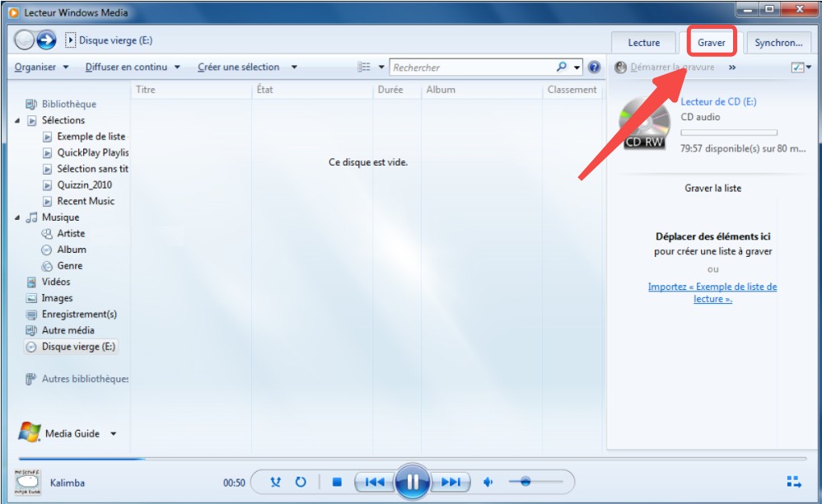Viewport: 822px width, 504px height.
Task: Open the Sélection sans titre playlist
Action: point(86,169)
